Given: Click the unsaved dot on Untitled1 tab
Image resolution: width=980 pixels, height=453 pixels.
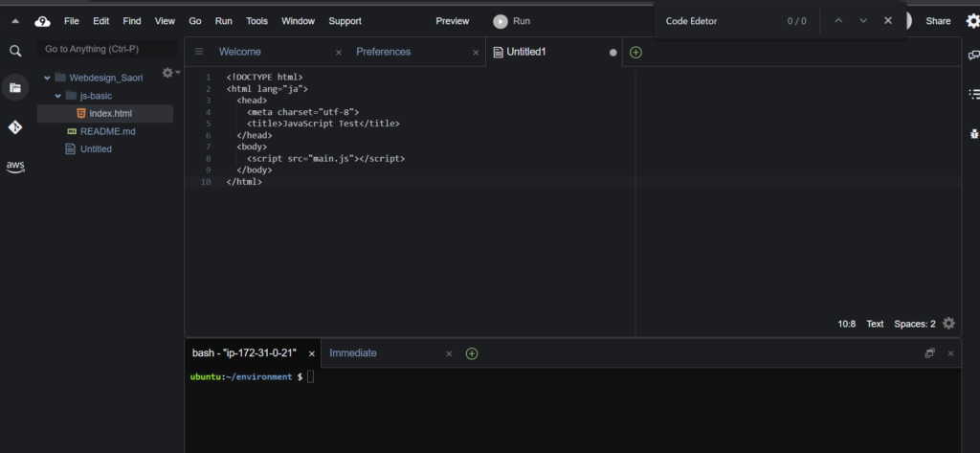Looking at the screenshot, I should click(613, 53).
